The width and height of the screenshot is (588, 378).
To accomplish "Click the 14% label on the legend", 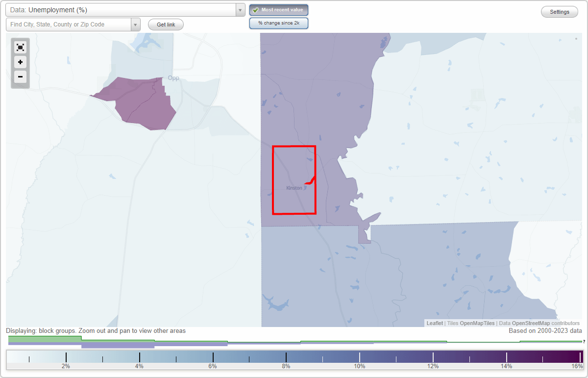I will pyautogui.click(x=507, y=366).
